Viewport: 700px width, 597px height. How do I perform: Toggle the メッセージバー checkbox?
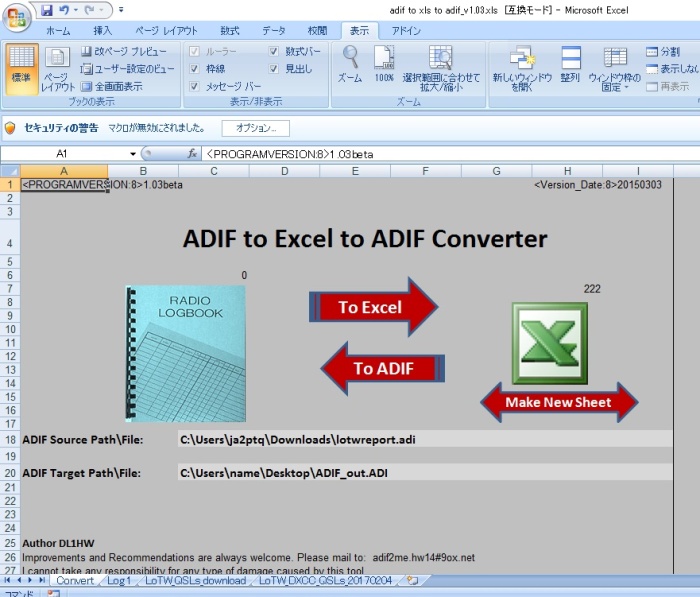coord(194,86)
